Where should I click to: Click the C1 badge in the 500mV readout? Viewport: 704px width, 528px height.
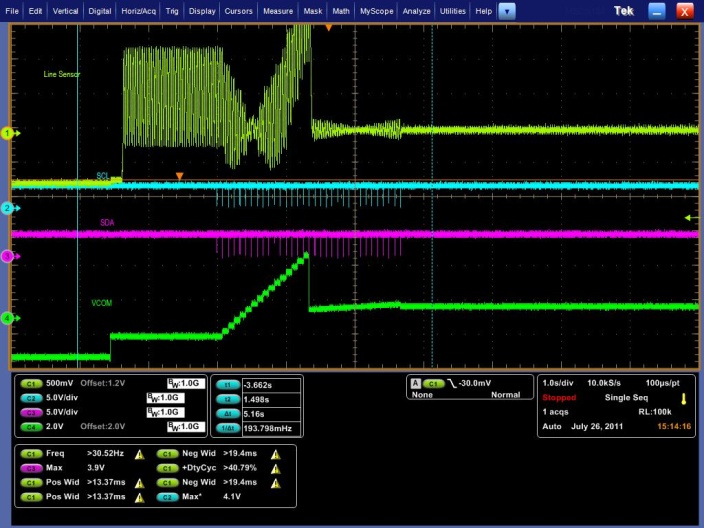pyautogui.click(x=29, y=383)
